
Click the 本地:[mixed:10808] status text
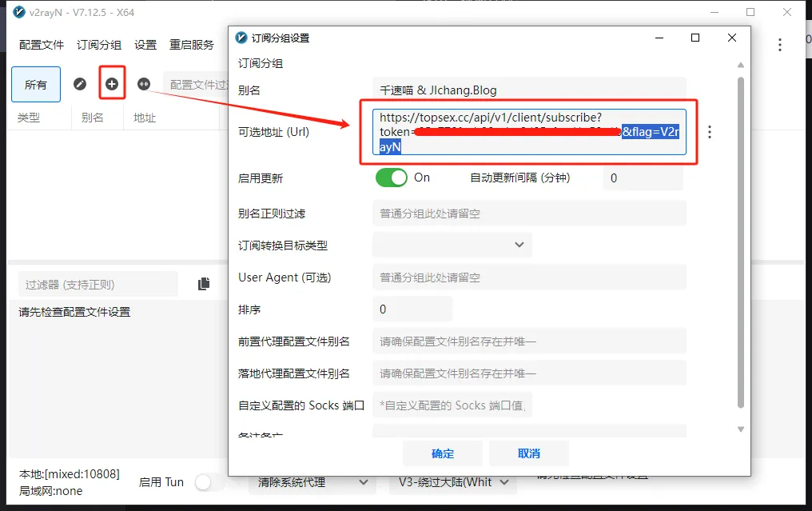[x=70, y=474]
